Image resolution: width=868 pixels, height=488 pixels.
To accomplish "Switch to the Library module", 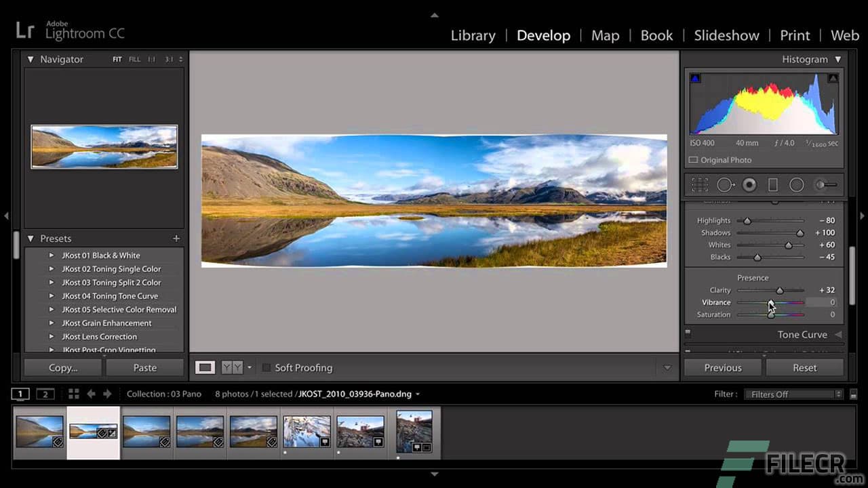I will 473,35.
